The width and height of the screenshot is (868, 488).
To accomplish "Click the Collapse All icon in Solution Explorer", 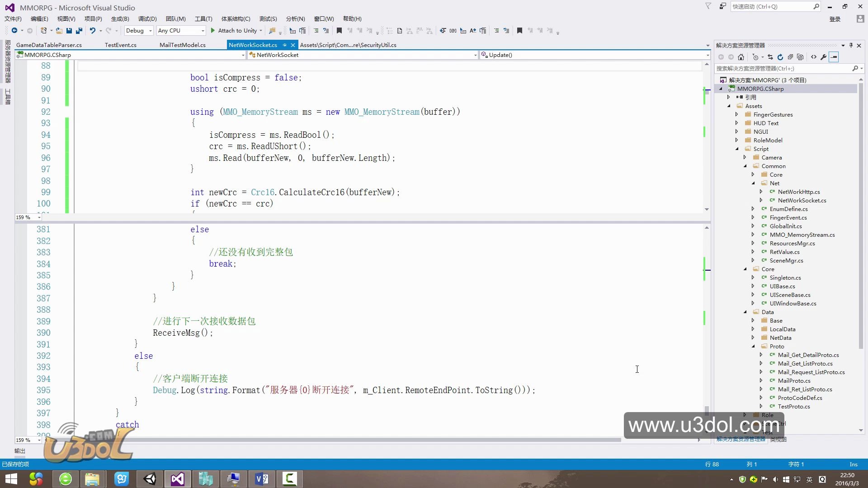I will [x=791, y=57].
